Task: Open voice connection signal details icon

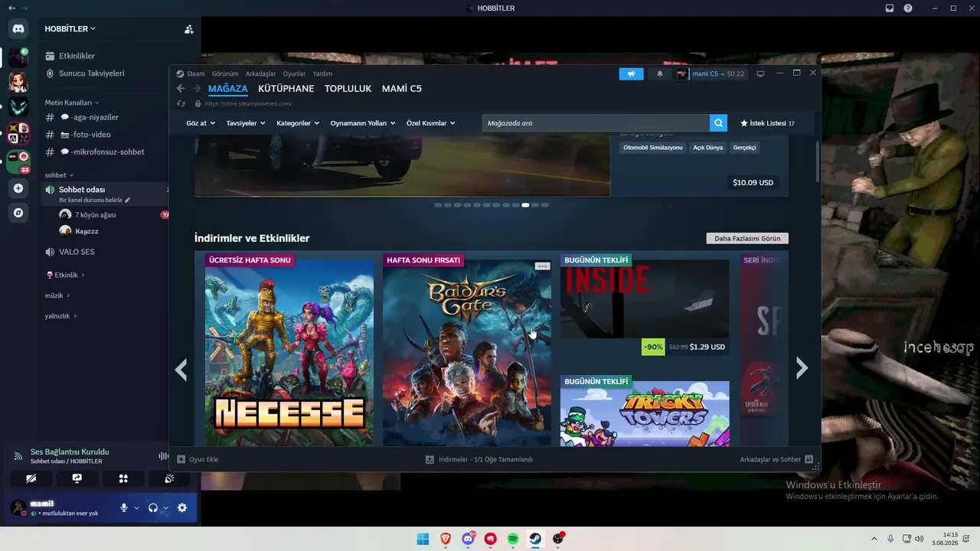Action: [x=18, y=456]
